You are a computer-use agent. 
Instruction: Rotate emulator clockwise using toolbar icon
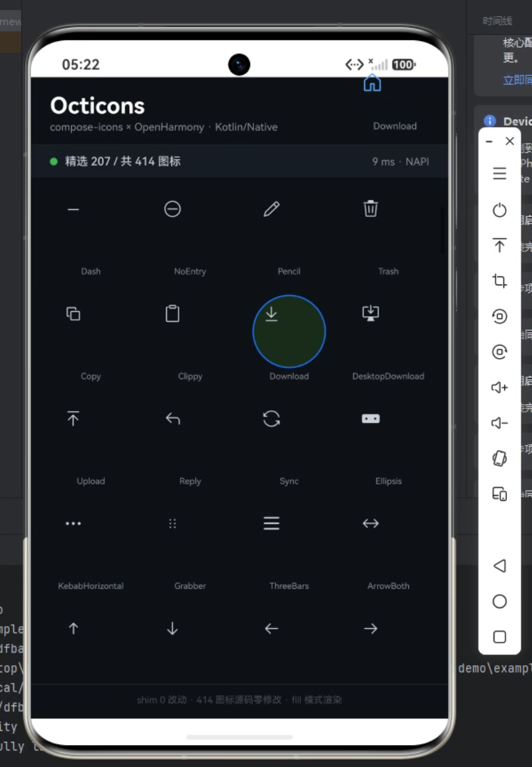tap(499, 351)
